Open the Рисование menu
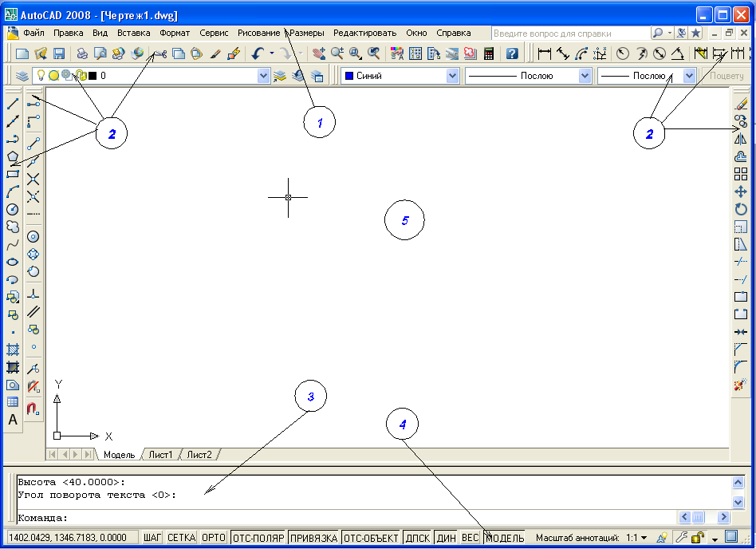 tap(258, 33)
